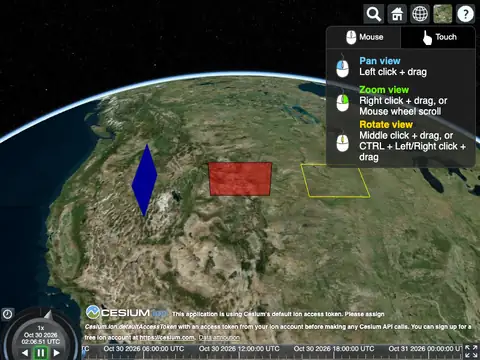Select the red rectangle on the globe

pos(240,179)
